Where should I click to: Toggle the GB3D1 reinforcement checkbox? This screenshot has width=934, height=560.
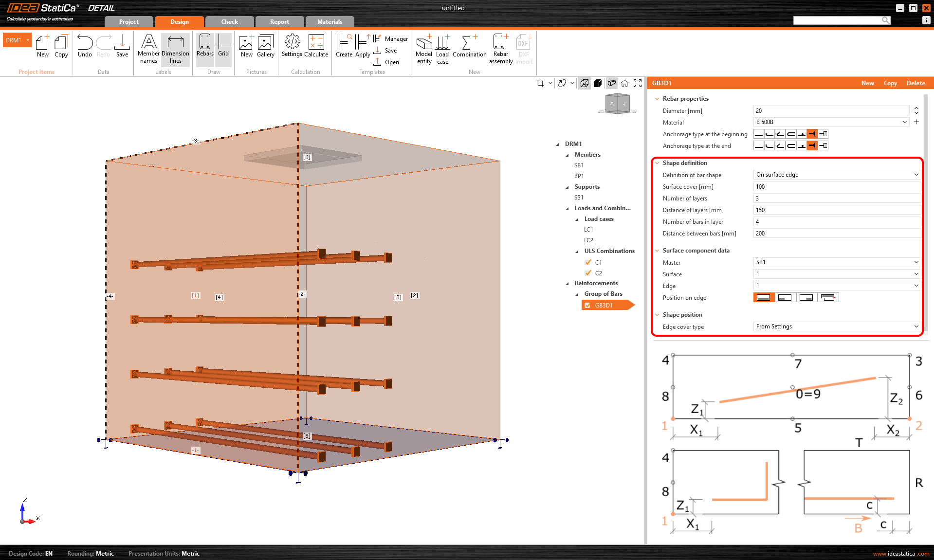point(587,306)
